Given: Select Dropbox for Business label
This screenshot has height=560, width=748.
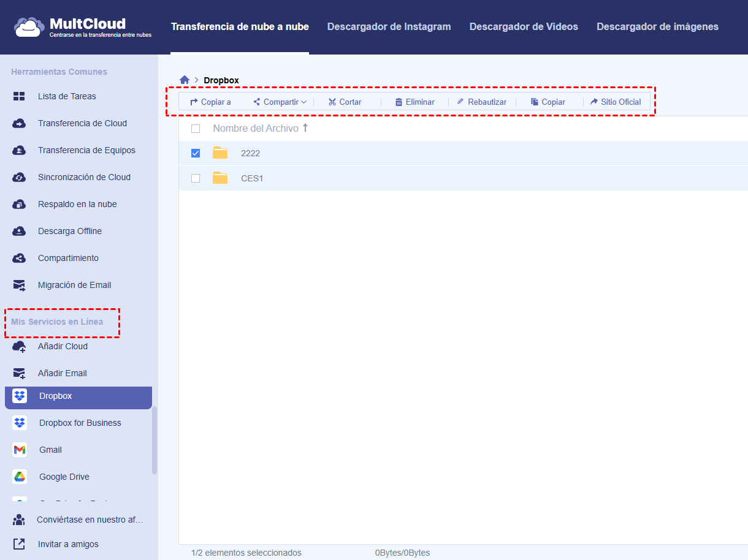Looking at the screenshot, I should [80, 423].
